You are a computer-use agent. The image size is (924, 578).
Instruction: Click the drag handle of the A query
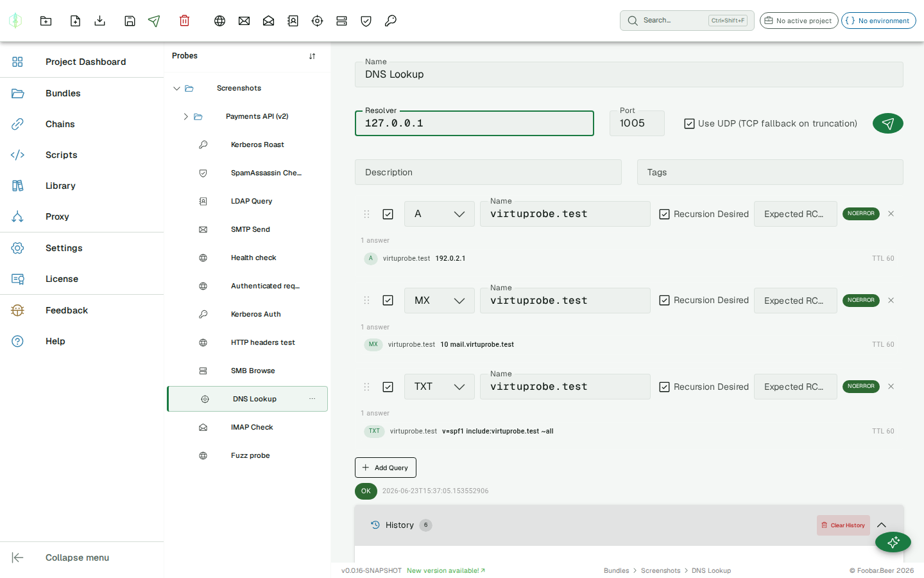click(366, 214)
